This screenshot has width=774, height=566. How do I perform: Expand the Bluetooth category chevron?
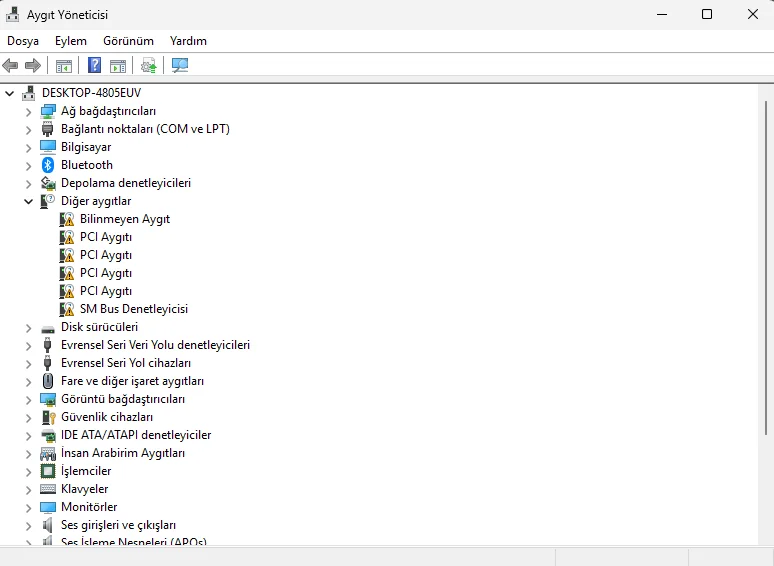(29, 166)
